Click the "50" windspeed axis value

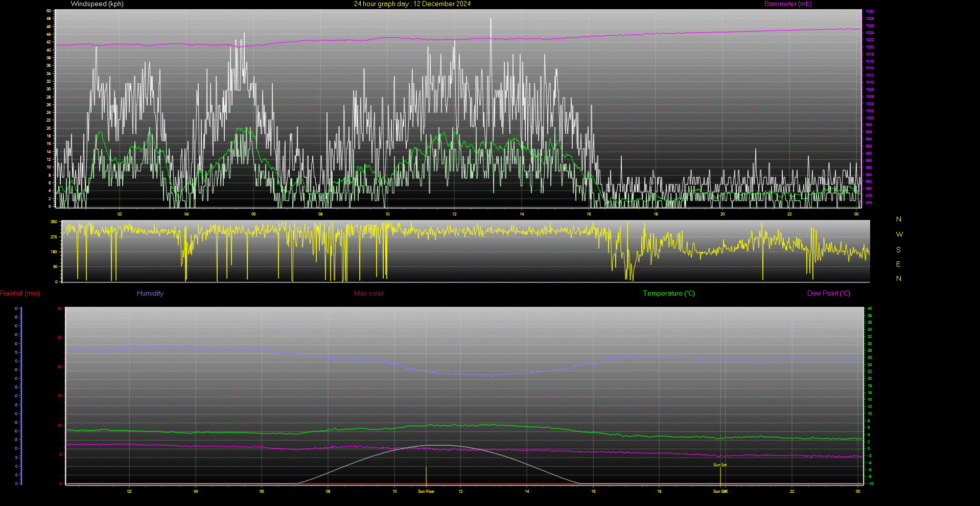(49, 11)
